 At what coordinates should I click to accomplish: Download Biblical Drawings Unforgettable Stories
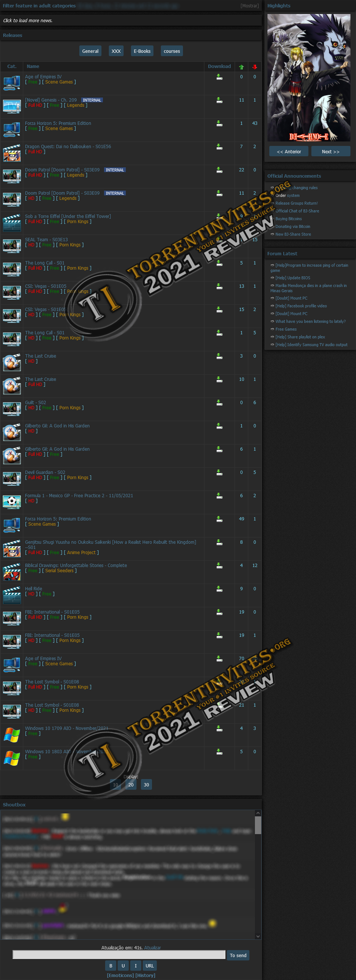[x=219, y=565]
